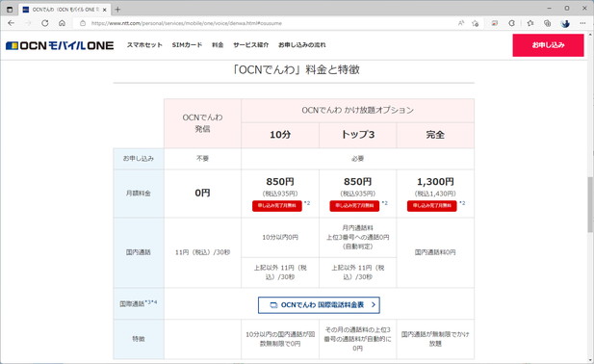Click the 11円（税込）/30秒 cell under OCNでんわ発信
Image resolution: width=594 pixels, height=364 pixels.
coord(202,252)
